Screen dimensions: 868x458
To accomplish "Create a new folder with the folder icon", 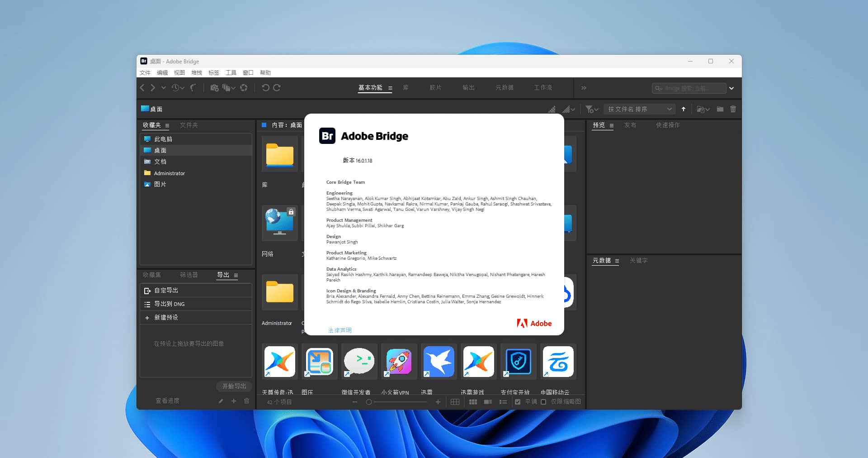I will point(720,109).
